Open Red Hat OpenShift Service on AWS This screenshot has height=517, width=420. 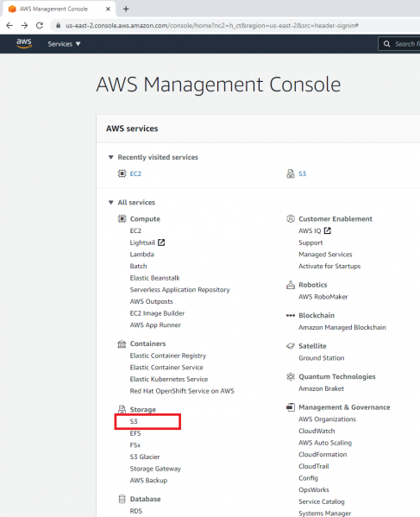click(182, 391)
